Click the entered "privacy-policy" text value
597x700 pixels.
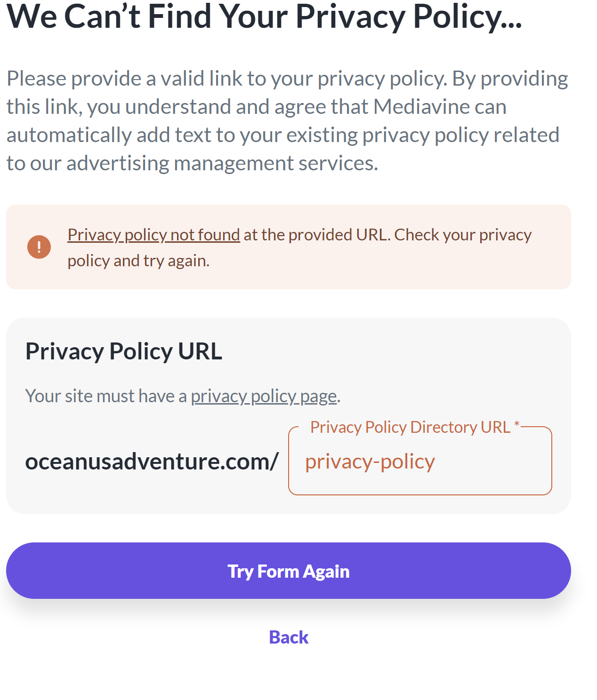coord(370,461)
